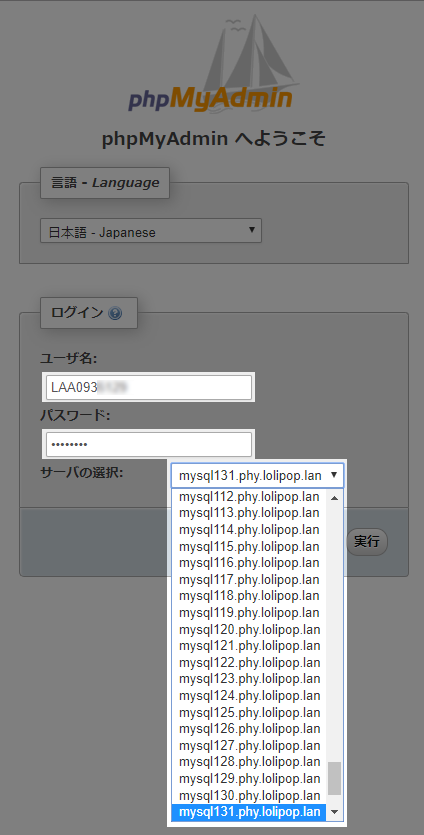Select mysql130.phy.lolipop.lan server option
424x835 pixels.
249,795
